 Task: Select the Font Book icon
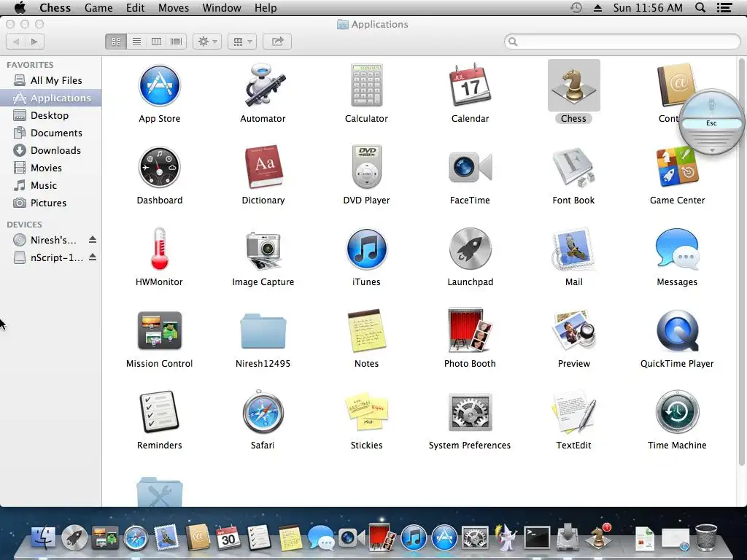[573, 168]
